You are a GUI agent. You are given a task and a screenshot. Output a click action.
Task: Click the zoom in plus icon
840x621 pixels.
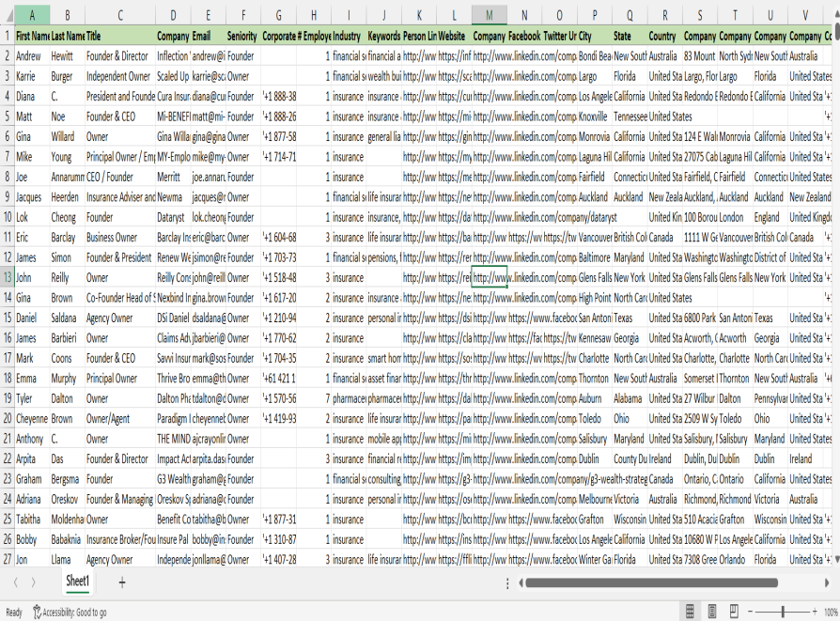click(x=814, y=612)
